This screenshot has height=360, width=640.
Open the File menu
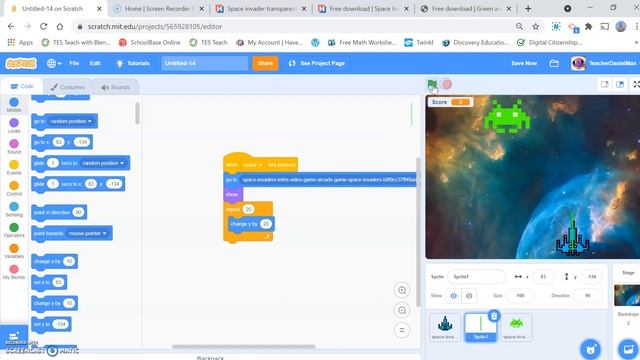click(74, 63)
